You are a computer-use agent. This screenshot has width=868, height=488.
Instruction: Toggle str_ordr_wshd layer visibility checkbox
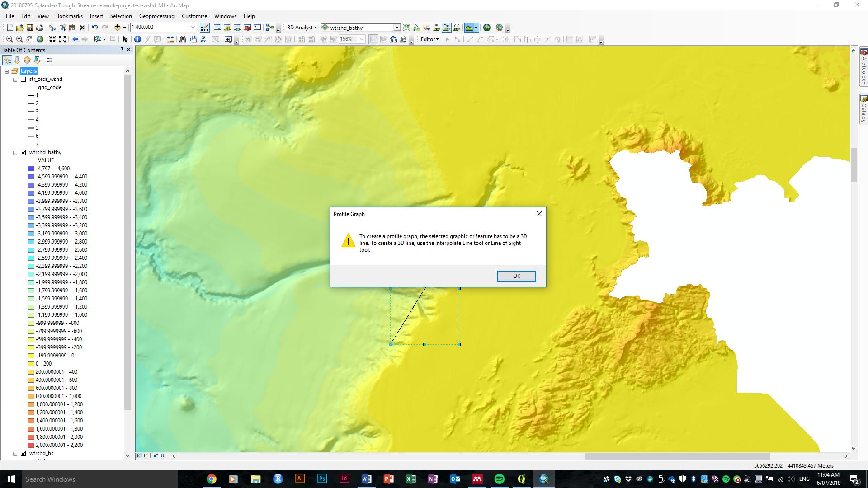24,79
